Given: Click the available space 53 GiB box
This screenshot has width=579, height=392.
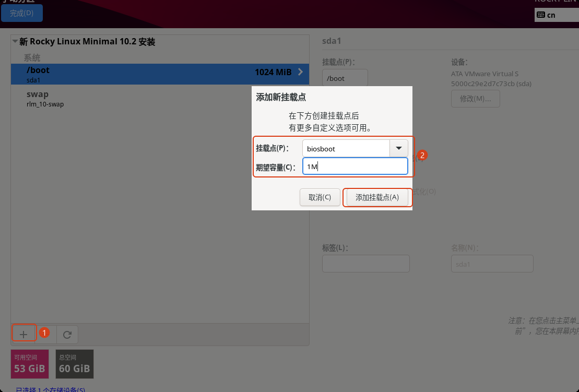Looking at the screenshot, I should coord(30,364).
